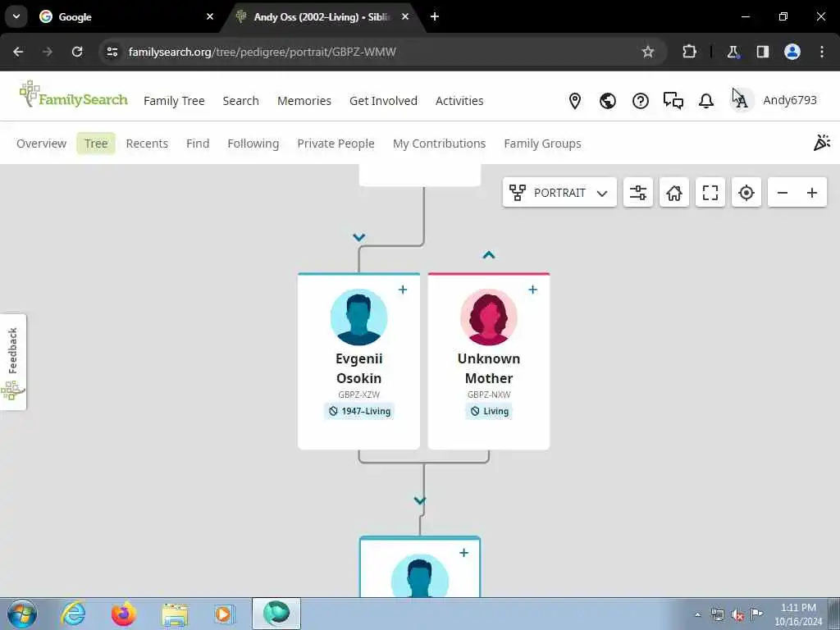The width and height of the screenshot is (840, 630).
Task: Open Windows Start button
Action: click(x=22, y=614)
